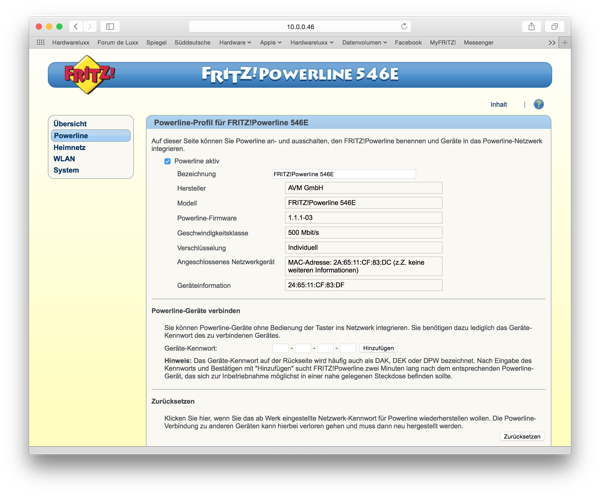Click the FRITZ! logo

click(89, 74)
